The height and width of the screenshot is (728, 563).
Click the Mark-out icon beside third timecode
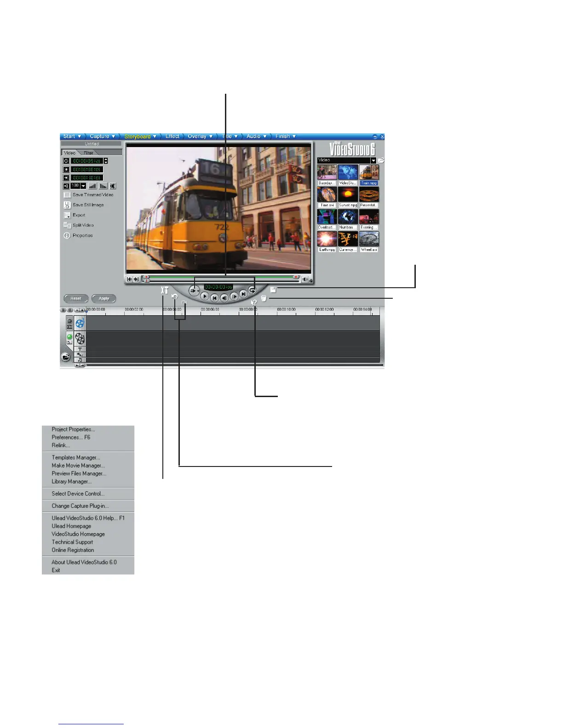[66, 178]
